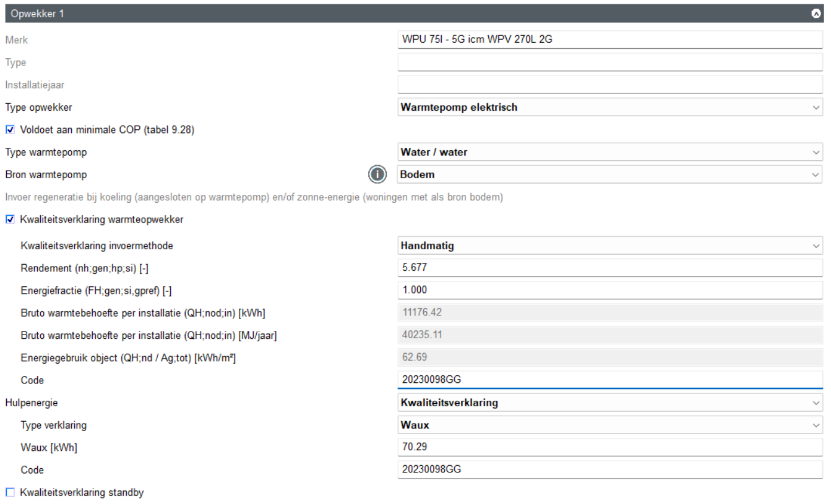Open the Type opwekker dropdown
Screen dimensions: 831x504
pos(609,108)
